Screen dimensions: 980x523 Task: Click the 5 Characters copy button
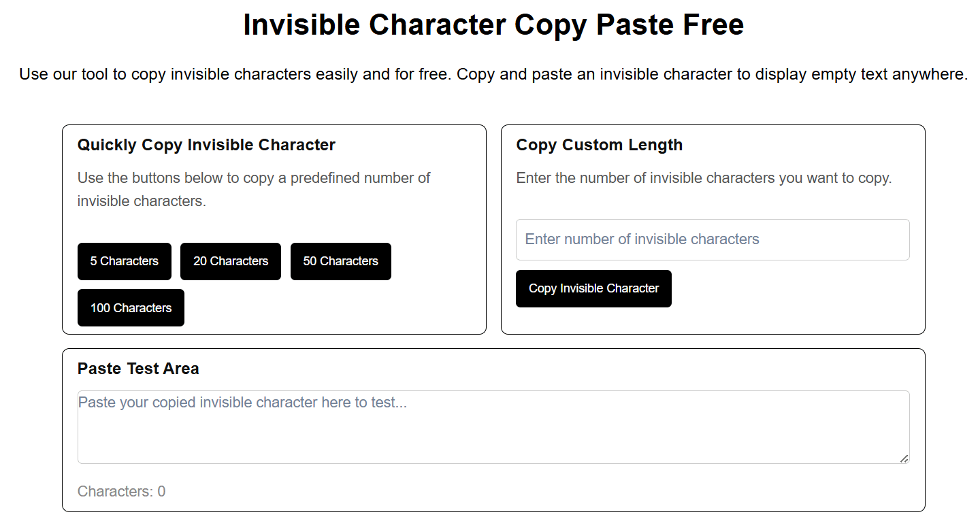[x=124, y=261]
